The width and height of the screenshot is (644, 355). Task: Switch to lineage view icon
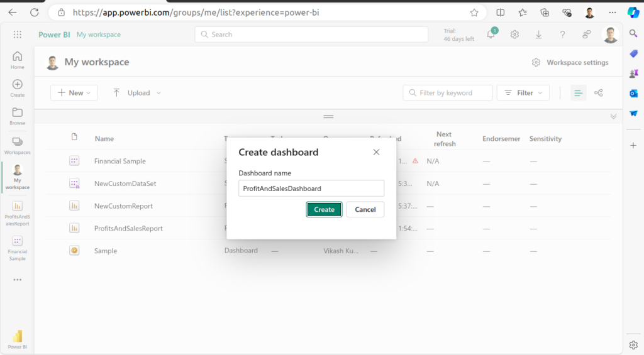click(x=599, y=93)
